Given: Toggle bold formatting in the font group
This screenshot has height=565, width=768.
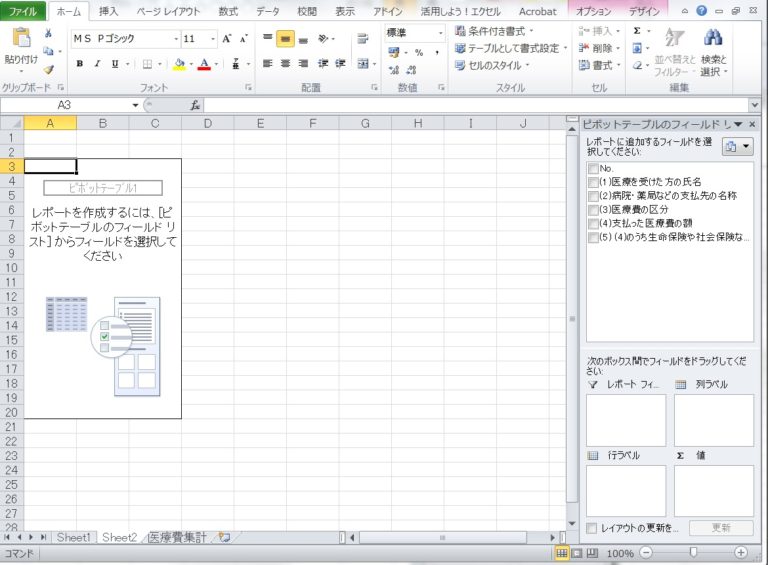Looking at the screenshot, I should pyautogui.click(x=80, y=64).
